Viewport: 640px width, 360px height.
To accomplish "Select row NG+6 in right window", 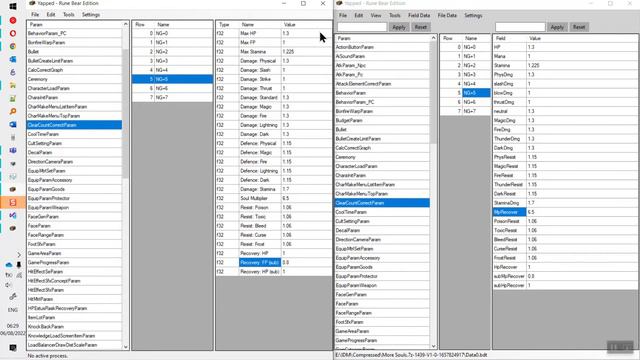I will [465, 102].
